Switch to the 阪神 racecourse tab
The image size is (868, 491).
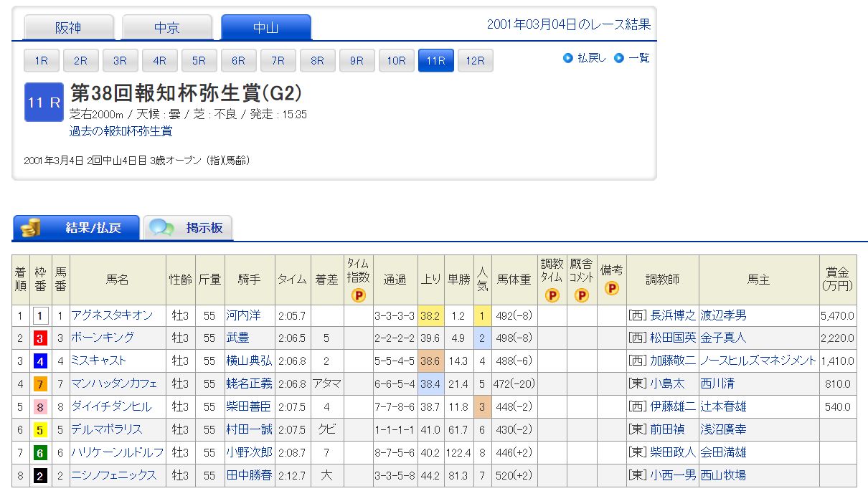click(x=69, y=28)
